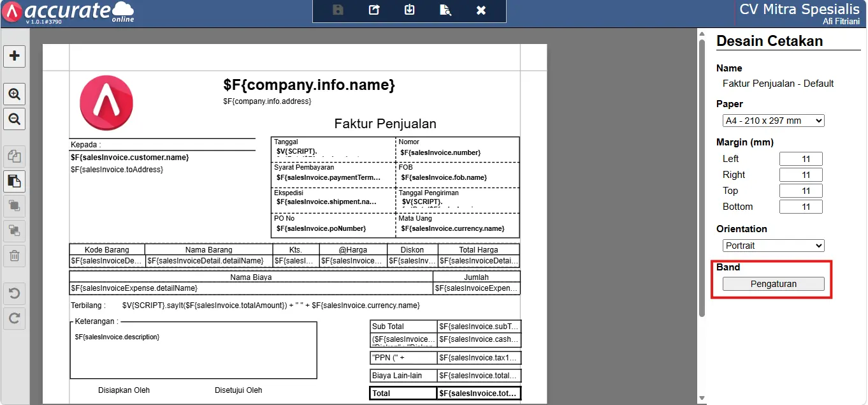Image resolution: width=868 pixels, height=405 pixels.
Task: Select the Diskon column header
Action: point(412,250)
